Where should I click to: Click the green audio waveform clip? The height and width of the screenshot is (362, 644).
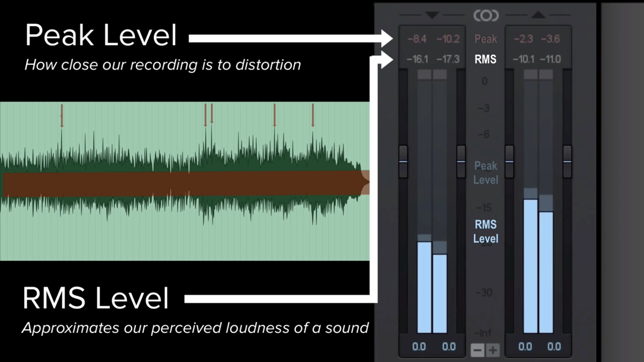coord(185,181)
